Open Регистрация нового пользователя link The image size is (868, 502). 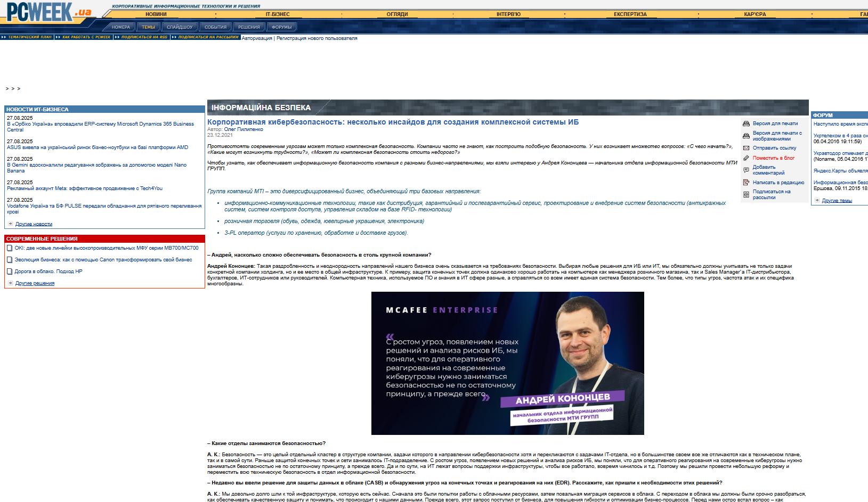(x=317, y=38)
